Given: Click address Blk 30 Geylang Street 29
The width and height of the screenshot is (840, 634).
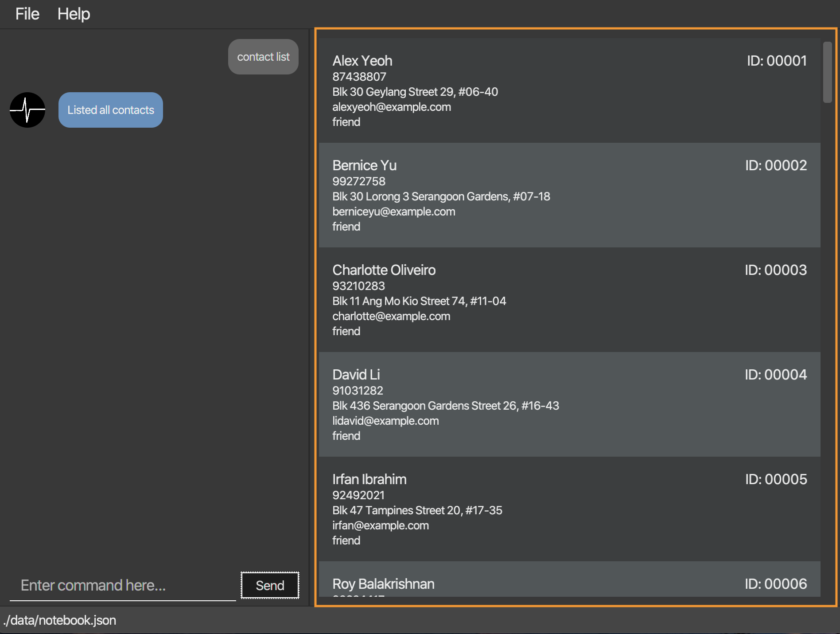Looking at the screenshot, I should [415, 92].
